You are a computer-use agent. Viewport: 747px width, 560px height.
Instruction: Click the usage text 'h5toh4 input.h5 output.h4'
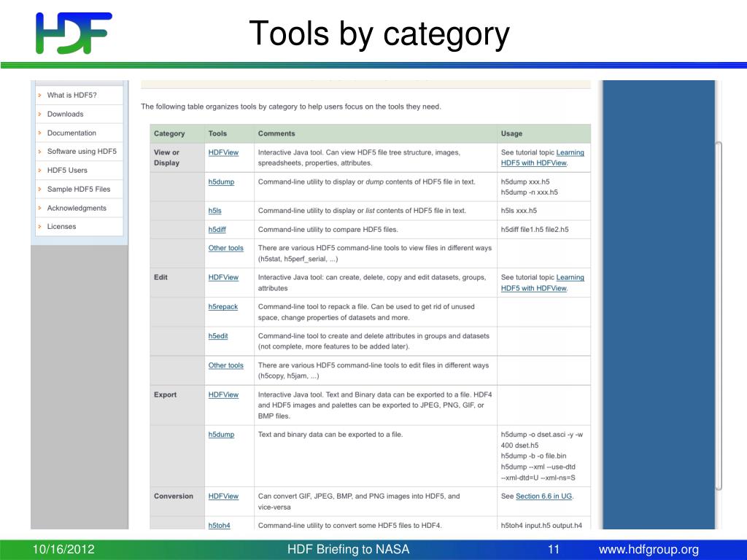541,525
